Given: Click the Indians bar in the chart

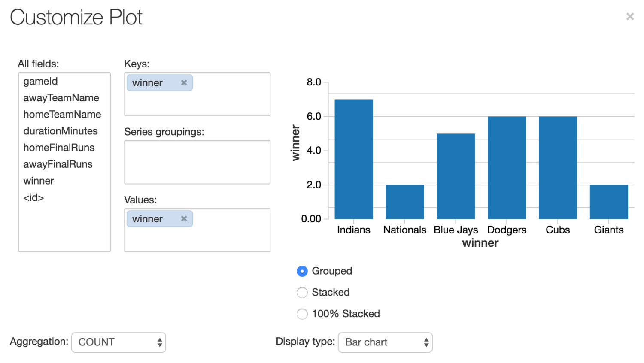Looking at the screenshot, I should click(354, 159).
